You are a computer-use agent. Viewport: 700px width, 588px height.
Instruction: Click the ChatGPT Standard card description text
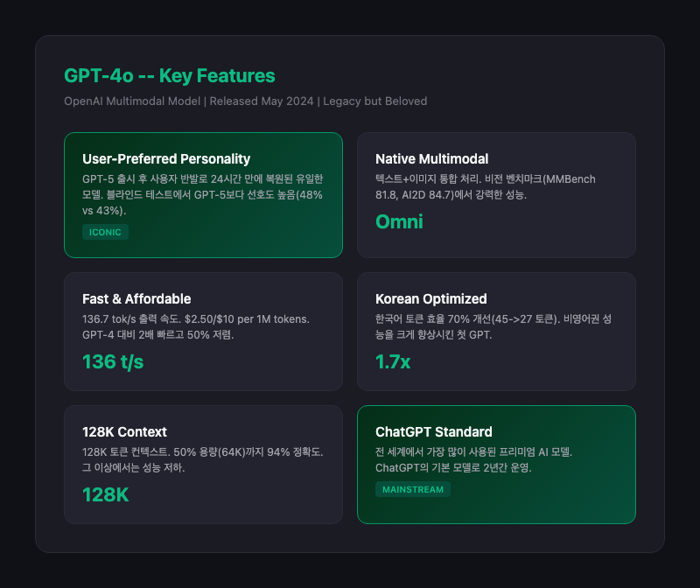473,459
